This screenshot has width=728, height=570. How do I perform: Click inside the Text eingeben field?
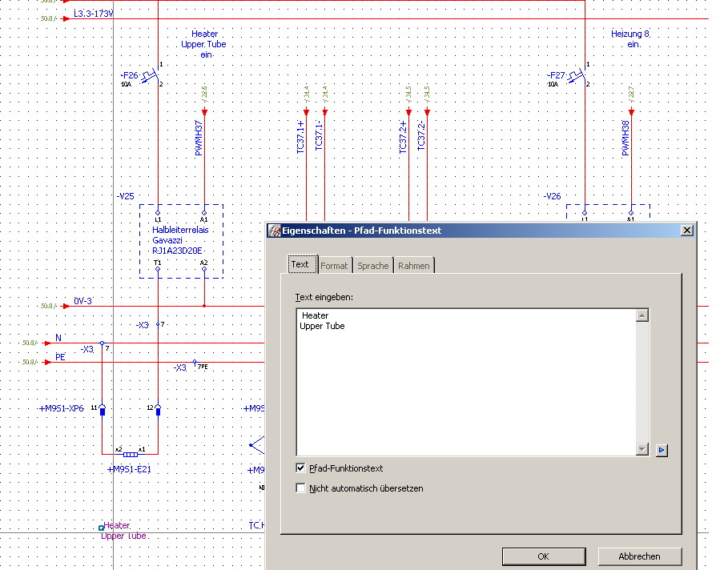pyautogui.click(x=466, y=382)
